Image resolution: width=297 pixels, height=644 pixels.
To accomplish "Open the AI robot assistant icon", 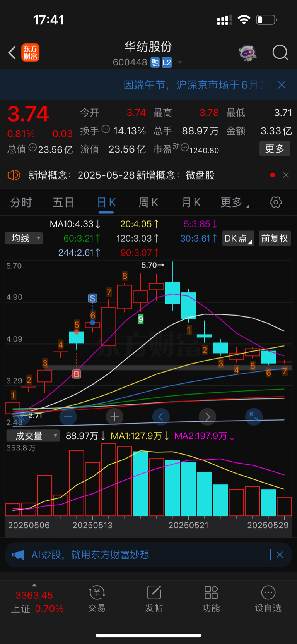I will [248, 52].
